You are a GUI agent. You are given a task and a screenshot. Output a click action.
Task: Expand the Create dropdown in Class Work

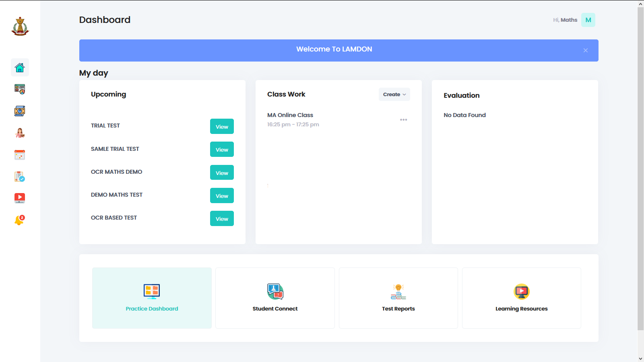coord(394,95)
